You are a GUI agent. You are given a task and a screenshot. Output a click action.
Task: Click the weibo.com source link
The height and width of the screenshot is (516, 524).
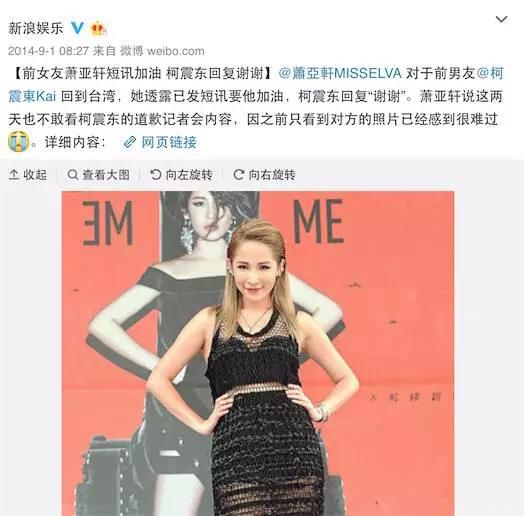click(175, 51)
